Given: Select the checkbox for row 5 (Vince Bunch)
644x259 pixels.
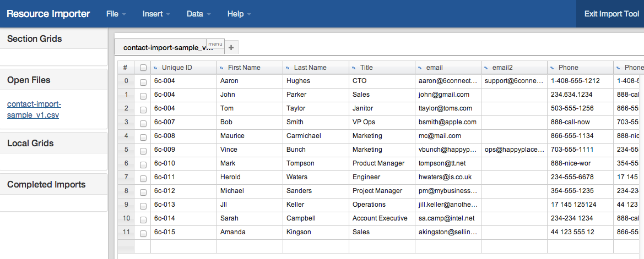Looking at the screenshot, I should [143, 150].
